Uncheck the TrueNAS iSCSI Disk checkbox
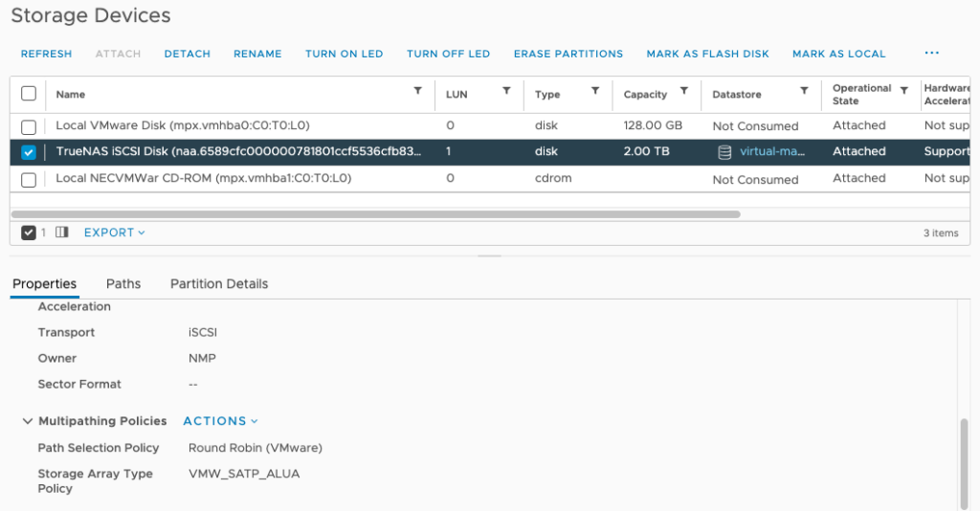The height and width of the screenshot is (511, 980). 29,152
